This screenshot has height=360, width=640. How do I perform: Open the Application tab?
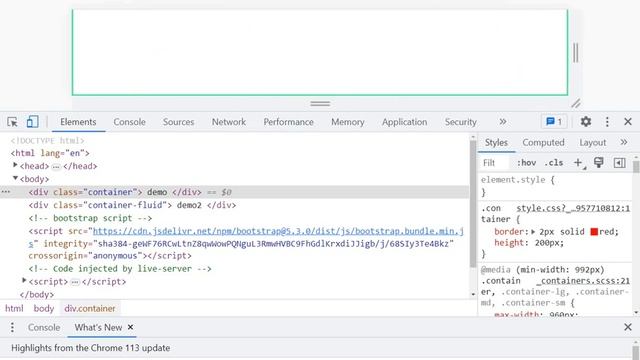[404, 122]
